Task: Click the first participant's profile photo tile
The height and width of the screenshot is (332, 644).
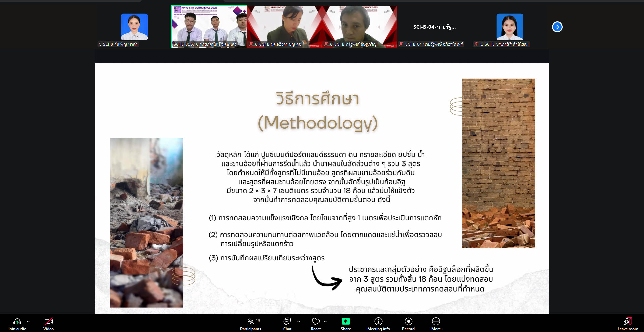Action: (x=134, y=27)
